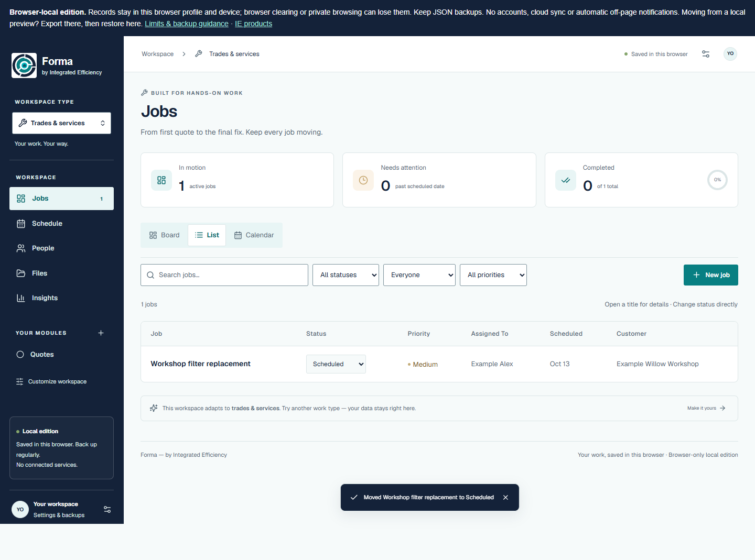Click the Trades & services breadcrumb

click(x=234, y=54)
